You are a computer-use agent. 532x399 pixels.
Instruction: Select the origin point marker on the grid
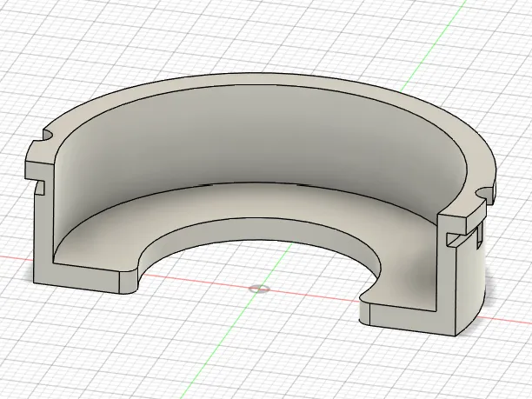click(x=260, y=289)
